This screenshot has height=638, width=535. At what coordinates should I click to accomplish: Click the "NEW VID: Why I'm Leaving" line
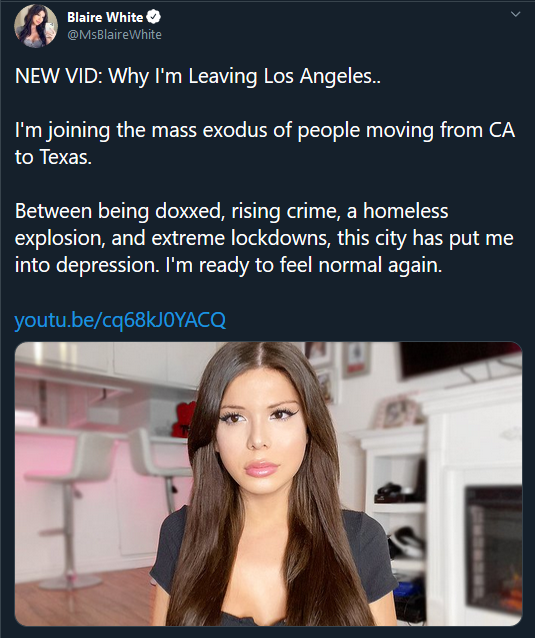coord(198,76)
